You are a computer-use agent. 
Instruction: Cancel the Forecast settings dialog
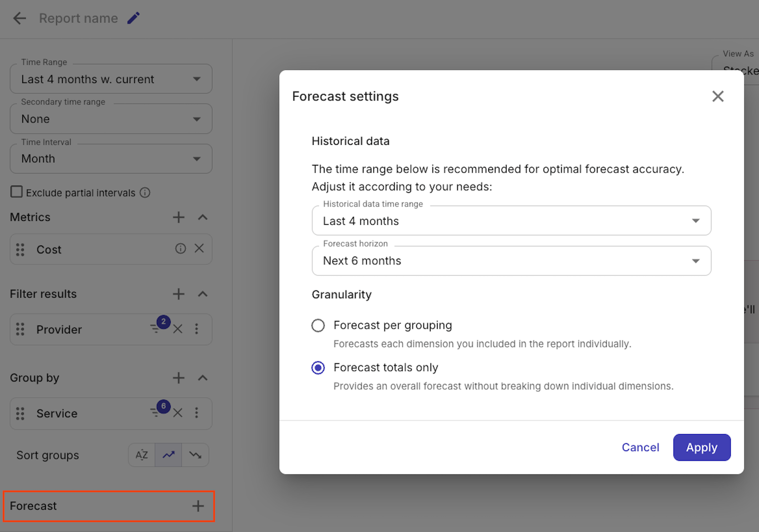(x=640, y=447)
